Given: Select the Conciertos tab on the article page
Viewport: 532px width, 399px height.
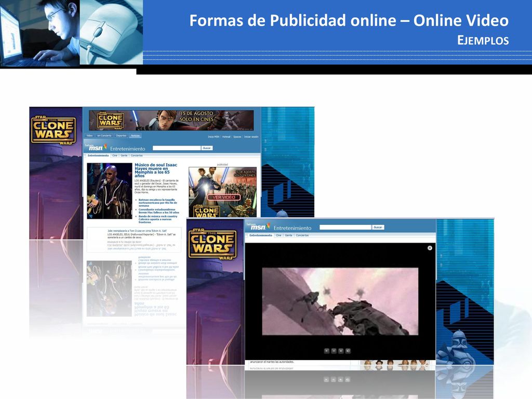Looking at the screenshot, I should [x=137, y=155].
